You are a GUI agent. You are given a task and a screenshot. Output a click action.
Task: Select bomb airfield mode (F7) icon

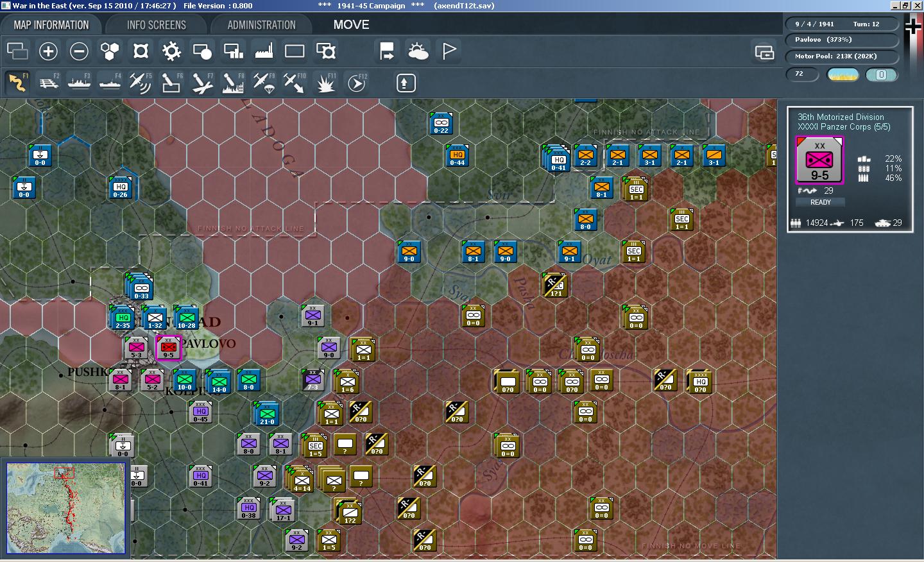tap(202, 83)
